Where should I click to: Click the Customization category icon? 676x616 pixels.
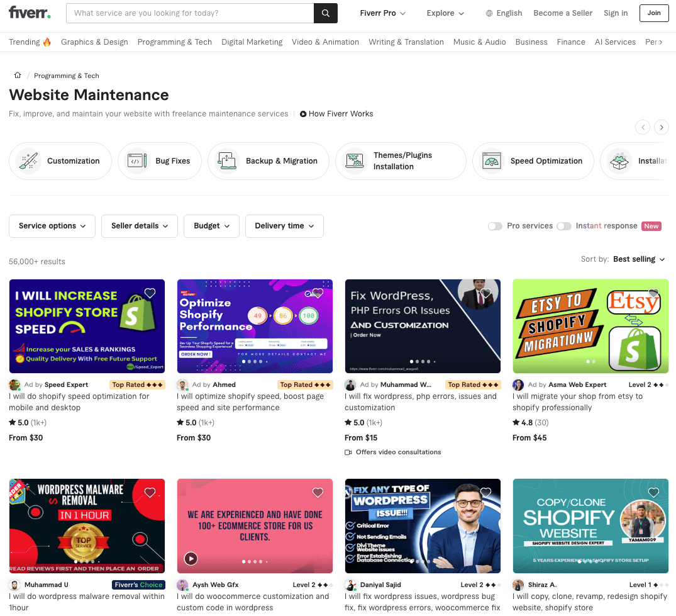28,161
